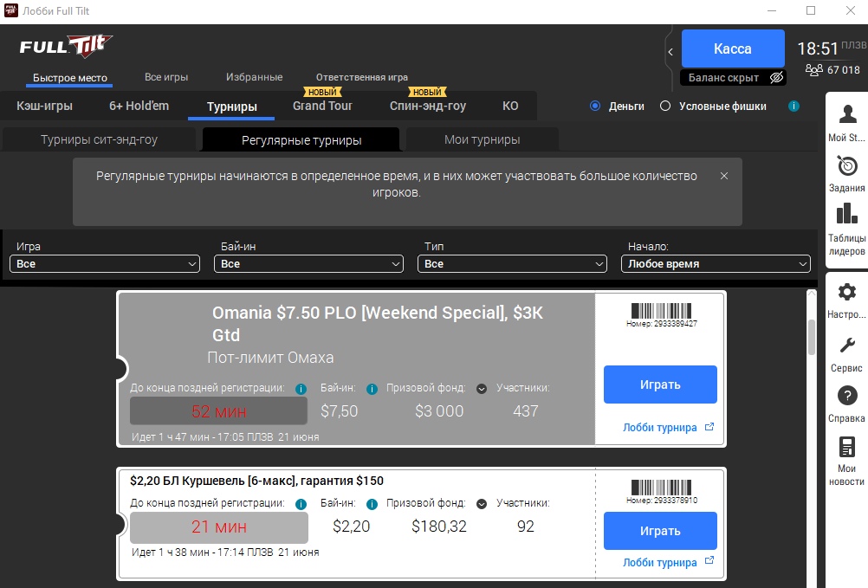Open the Сервис wrench icon
This screenshot has width=868, height=588.
click(847, 346)
